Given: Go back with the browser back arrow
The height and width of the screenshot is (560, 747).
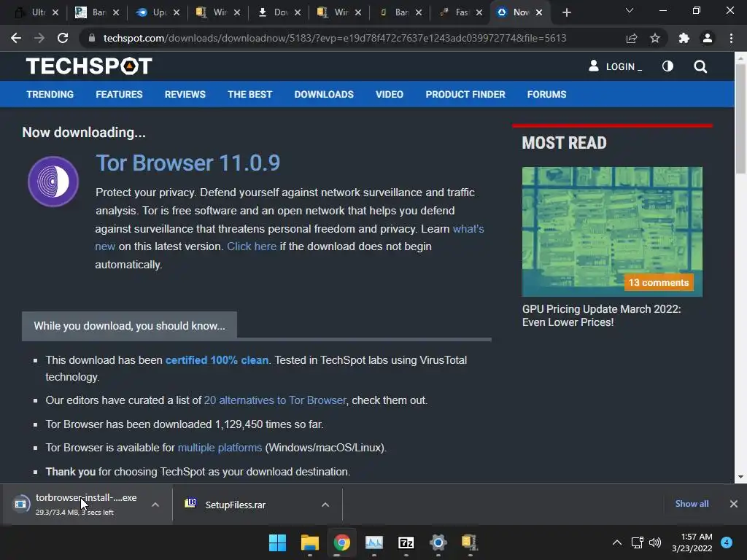Looking at the screenshot, I should (16, 38).
